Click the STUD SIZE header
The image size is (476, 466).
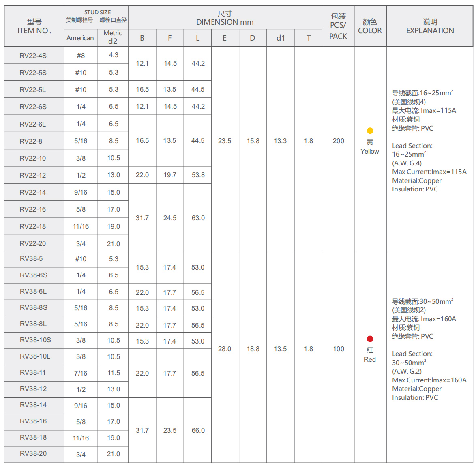97,12
